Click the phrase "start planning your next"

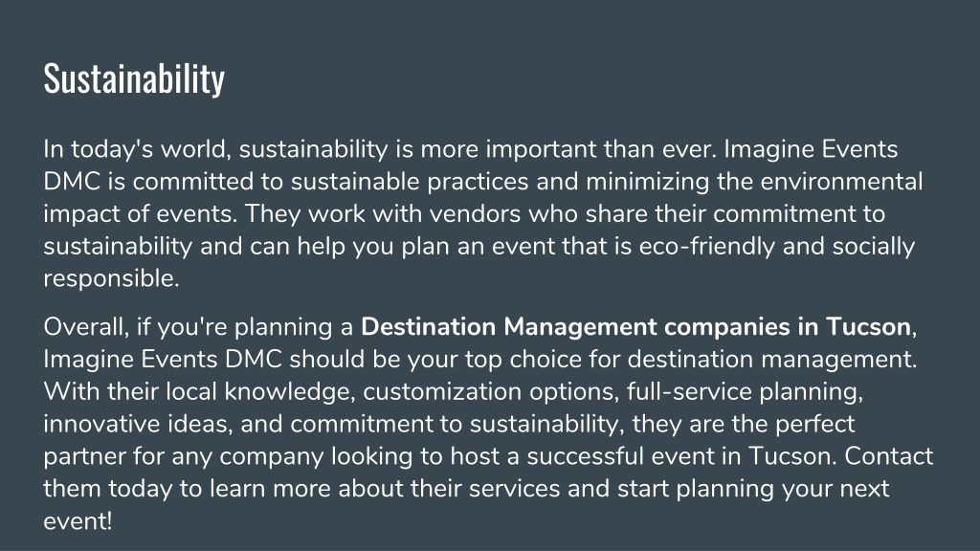(753, 489)
